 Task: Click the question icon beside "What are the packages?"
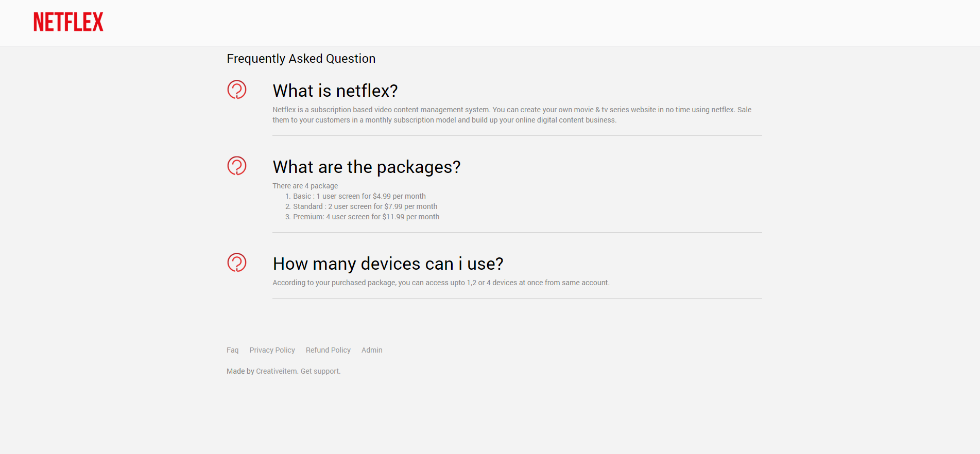[x=237, y=166]
